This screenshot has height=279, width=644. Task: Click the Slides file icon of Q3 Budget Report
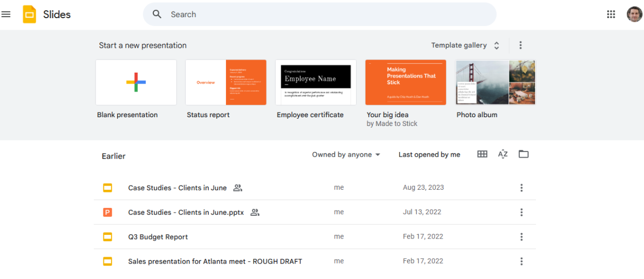tap(108, 237)
